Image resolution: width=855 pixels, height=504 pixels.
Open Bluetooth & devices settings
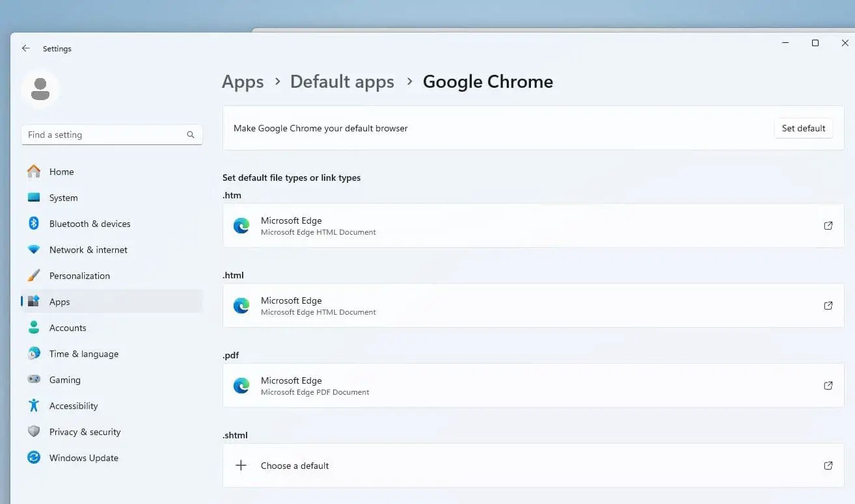click(89, 223)
